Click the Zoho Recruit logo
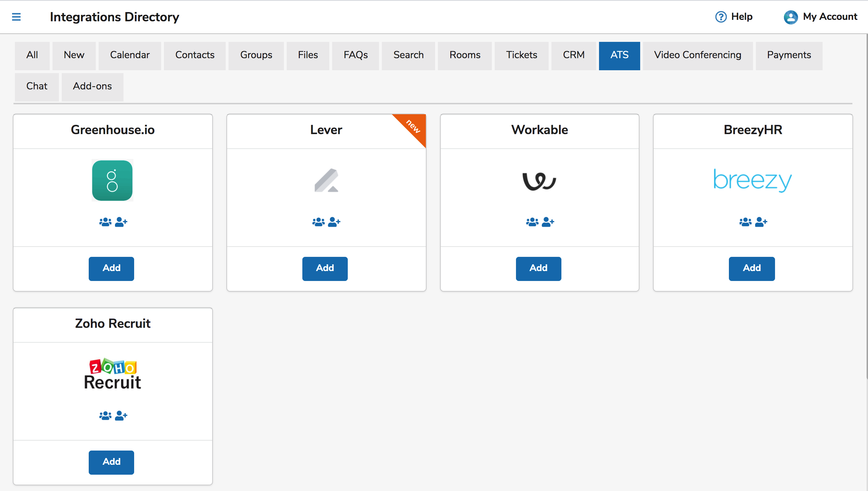The width and height of the screenshot is (868, 491). [112, 374]
